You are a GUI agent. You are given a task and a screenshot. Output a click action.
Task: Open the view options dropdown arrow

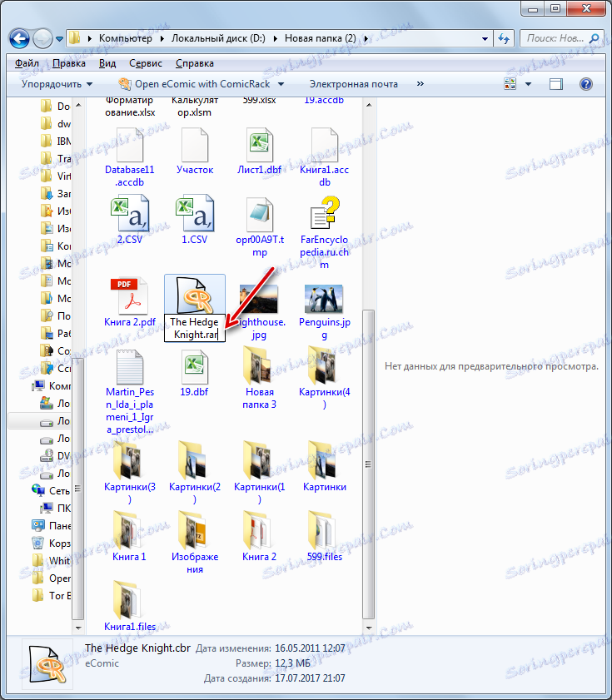tap(528, 84)
